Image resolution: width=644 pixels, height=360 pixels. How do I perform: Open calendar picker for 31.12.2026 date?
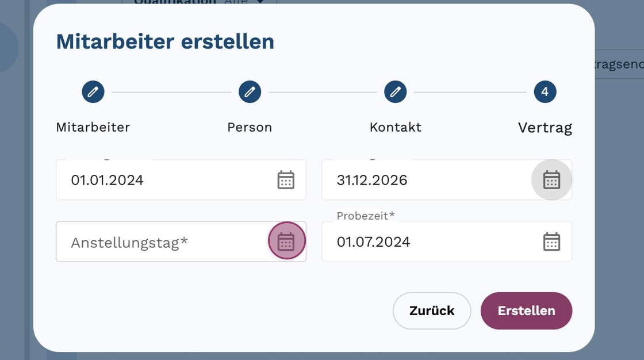551,180
